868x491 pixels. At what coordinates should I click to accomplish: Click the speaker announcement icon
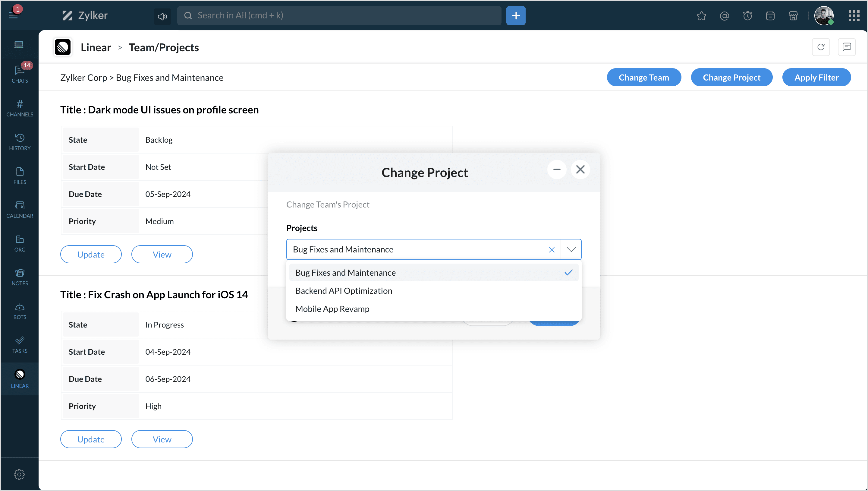pyautogui.click(x=162, y=16)
